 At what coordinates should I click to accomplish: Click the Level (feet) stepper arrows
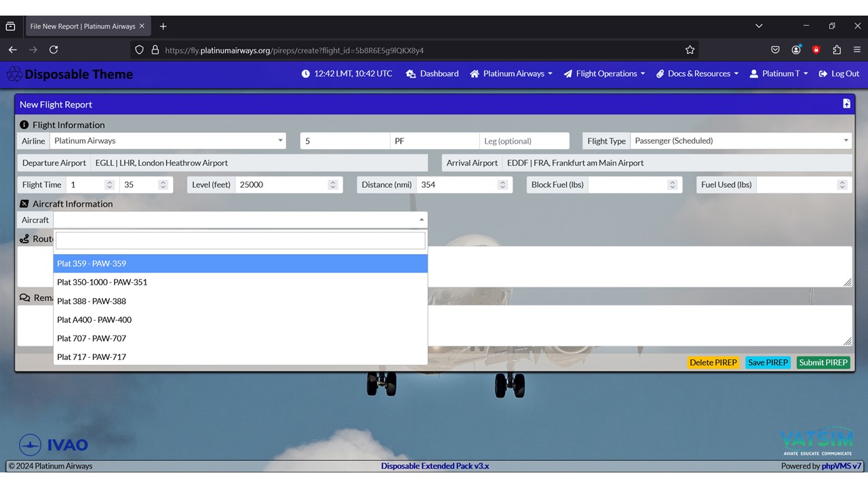coord(332,184)
